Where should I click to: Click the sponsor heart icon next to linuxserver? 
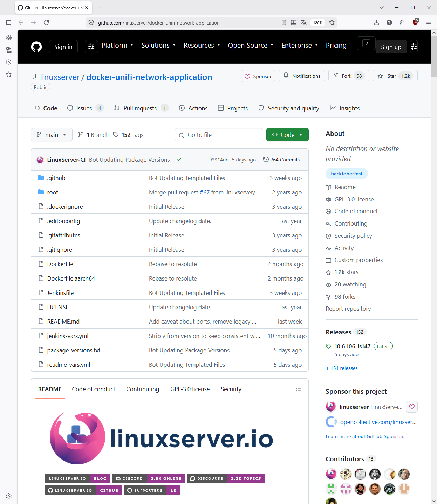coord(412,407)
